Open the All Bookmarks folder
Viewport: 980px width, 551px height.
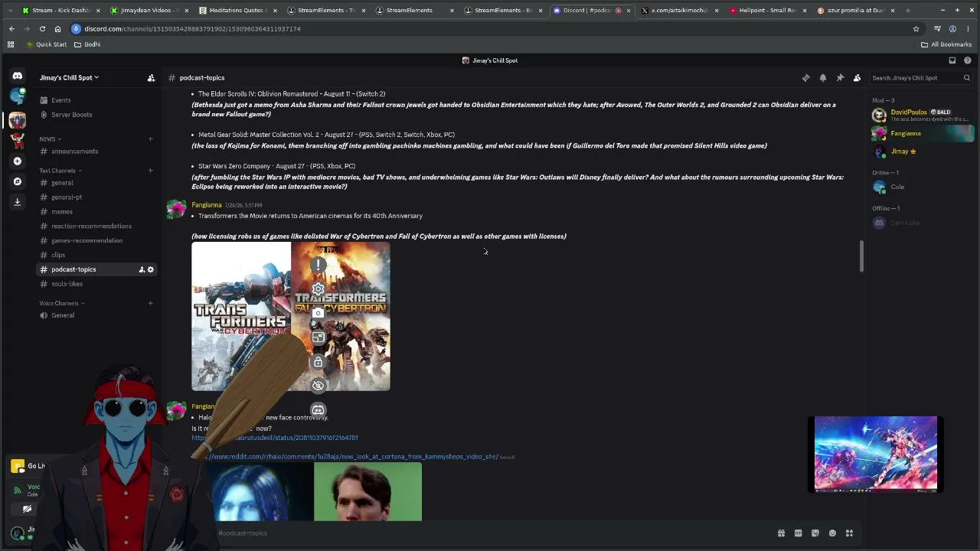(946, 44)
